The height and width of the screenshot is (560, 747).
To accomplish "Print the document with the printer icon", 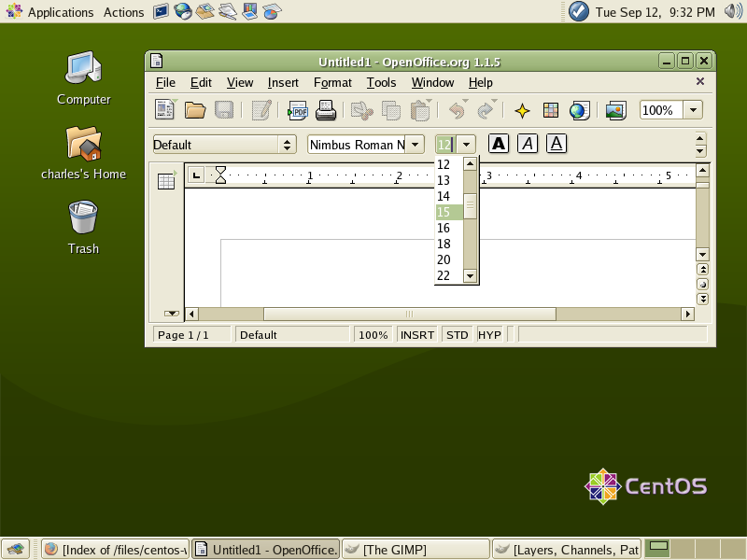I will [x=327, y=110].
